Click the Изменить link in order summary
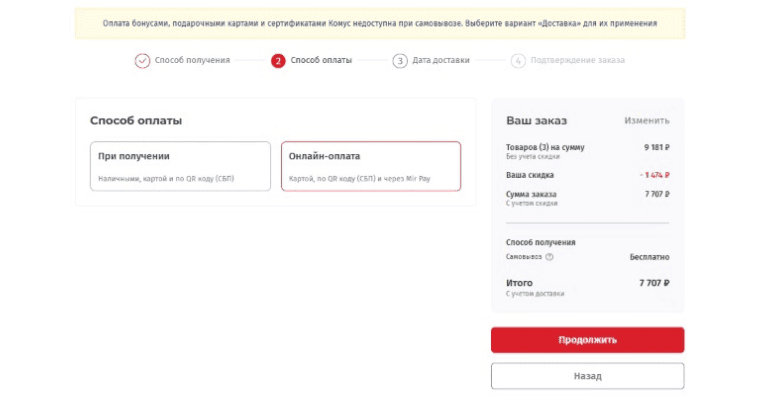This screenshot has height=400, width=772. [x=647, y=121]
